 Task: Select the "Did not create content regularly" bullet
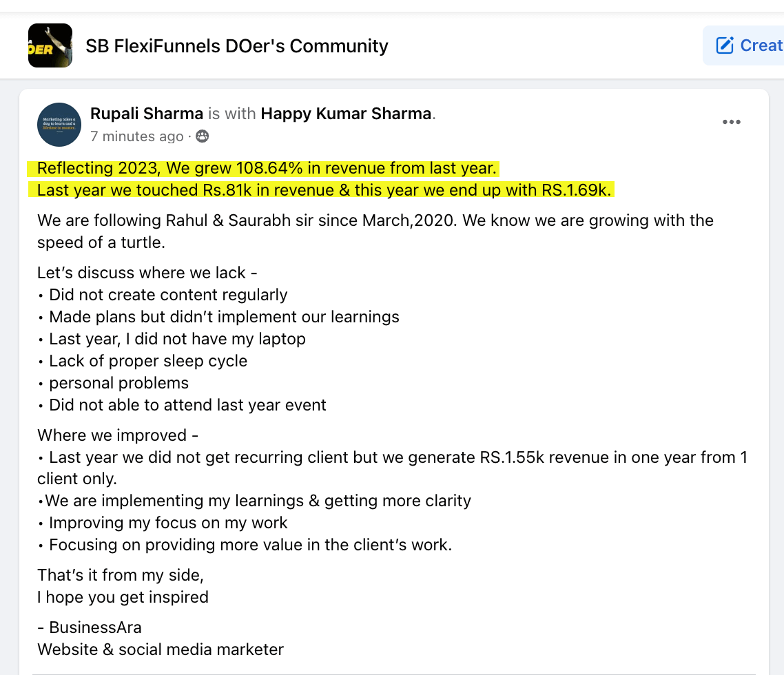click(168, 295)
